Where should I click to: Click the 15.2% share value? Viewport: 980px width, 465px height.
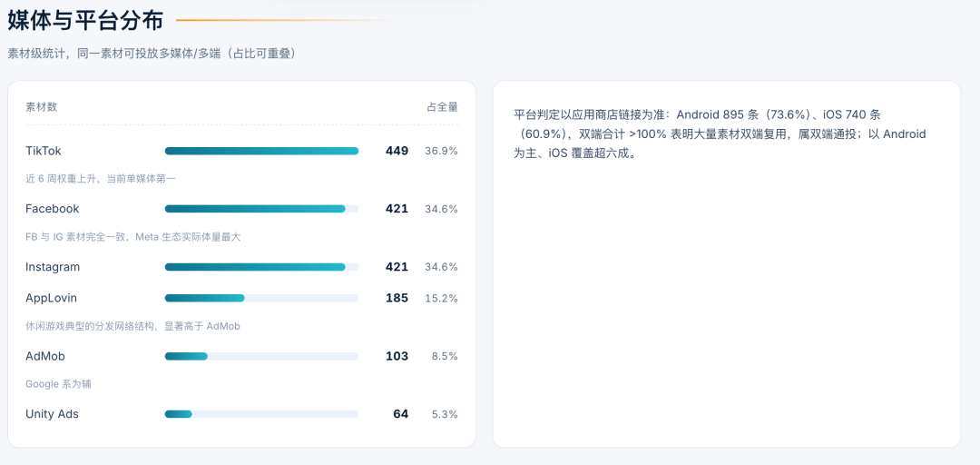pyautogui.click(x=441, y=298)
